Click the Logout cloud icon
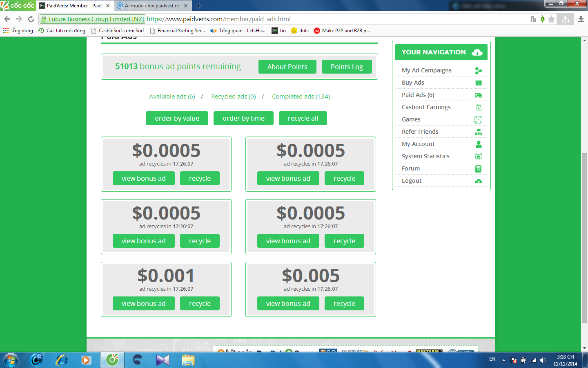This screenshot has height=368, width=588. [479, 181]
